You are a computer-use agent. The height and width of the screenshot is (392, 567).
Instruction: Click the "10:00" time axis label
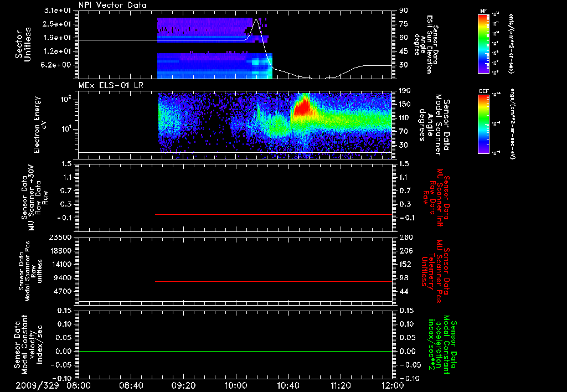[236, 386]
